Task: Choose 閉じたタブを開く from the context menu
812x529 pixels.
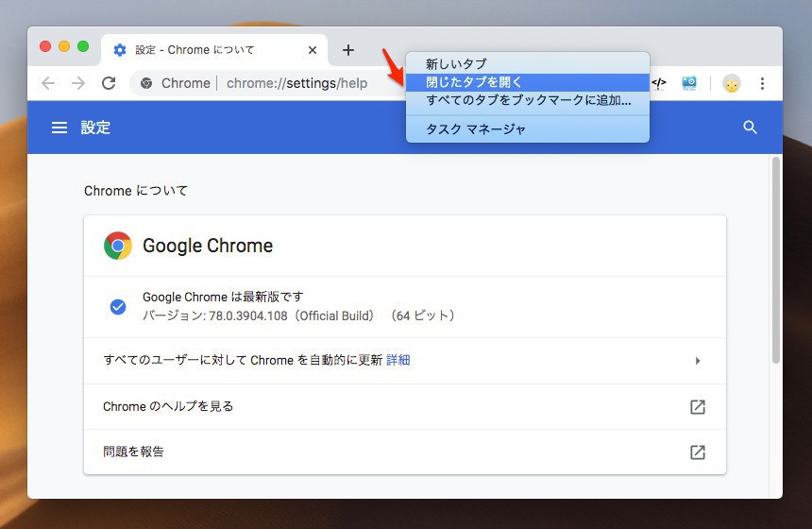Action: point(528,82)
